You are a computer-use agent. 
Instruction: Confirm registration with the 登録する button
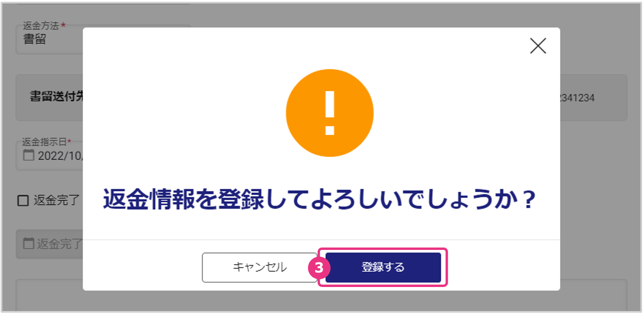pyautogui.click(x=383, y=267)
